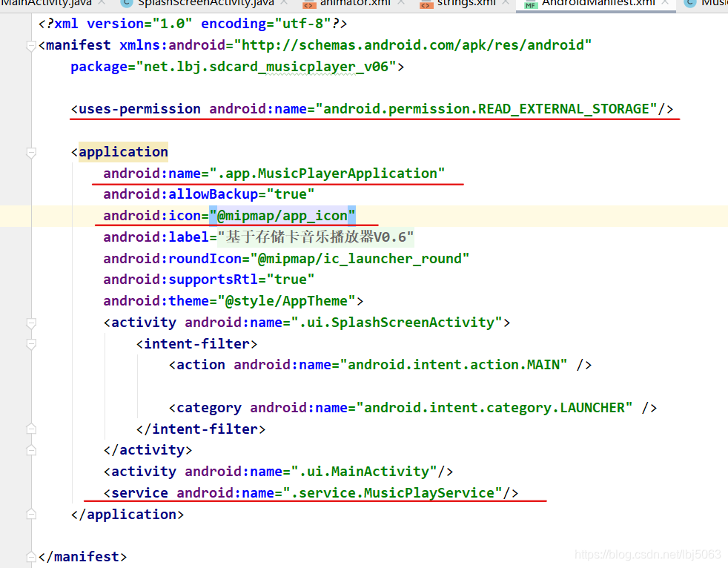Image resolution: width=728 pixels, height=568 pixels.
Task: Click fold marker at closing application tag
Action: (x=31, y=514)
